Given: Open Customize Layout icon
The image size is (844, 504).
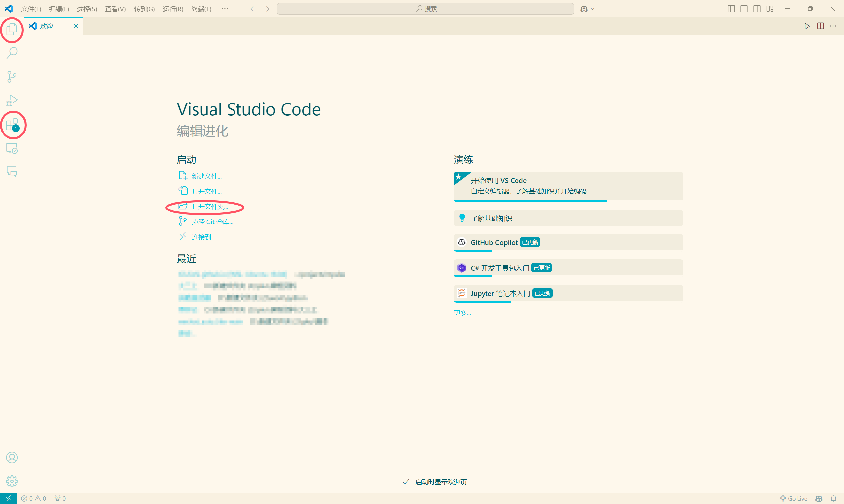Looking at the screenshot, I should click(770, 9).
